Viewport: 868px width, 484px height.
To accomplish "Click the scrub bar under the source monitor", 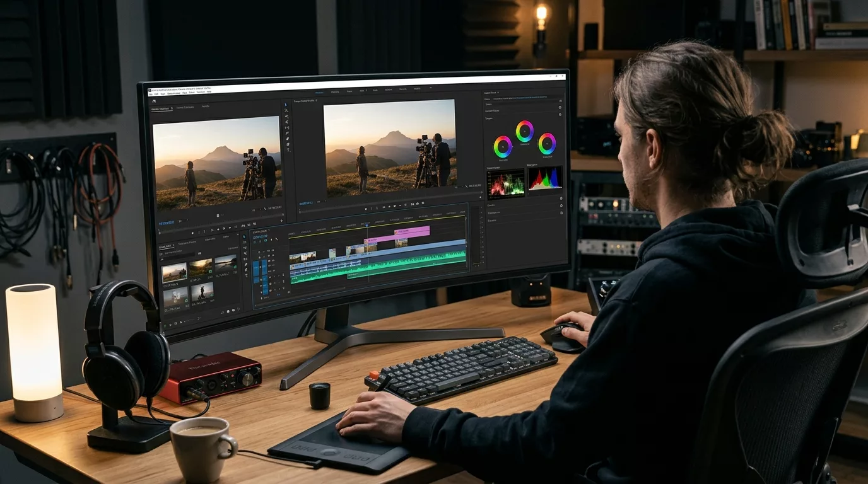I will [220, 222].
